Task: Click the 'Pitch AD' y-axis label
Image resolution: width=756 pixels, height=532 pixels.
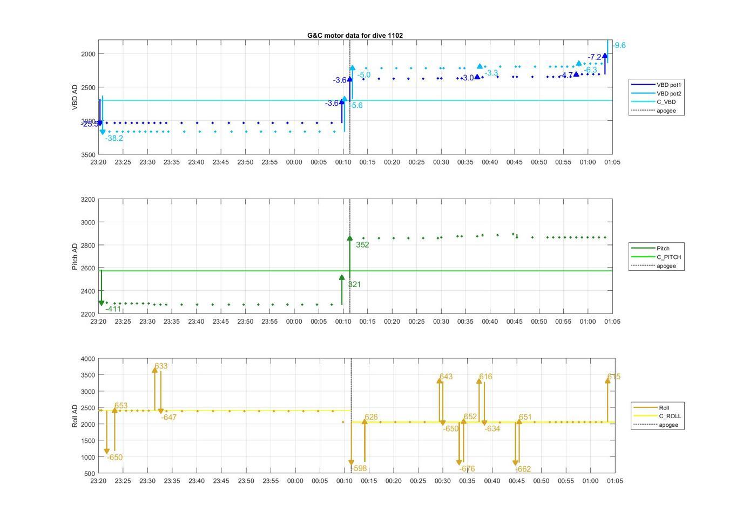Action: [x=75, y=256]
